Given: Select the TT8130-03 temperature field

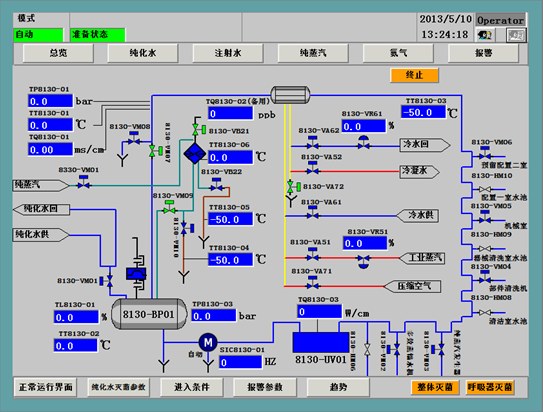Looking at the screenshot, I should pyautogui.click(x=423, y=112).
